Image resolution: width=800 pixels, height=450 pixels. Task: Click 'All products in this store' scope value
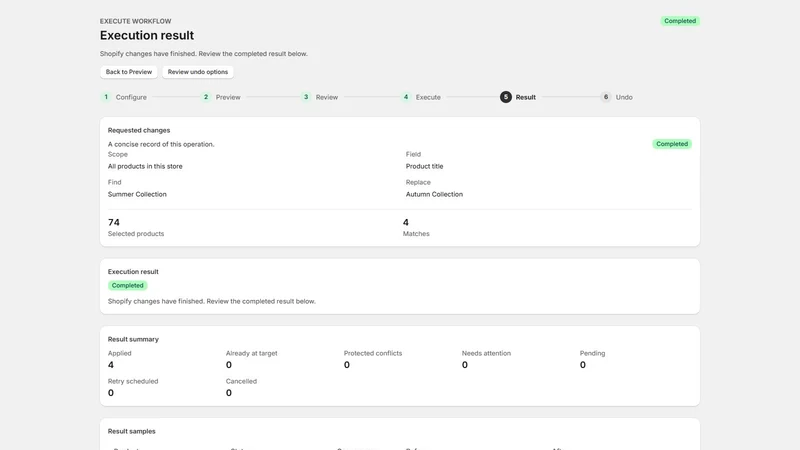(x=145, y=166)
